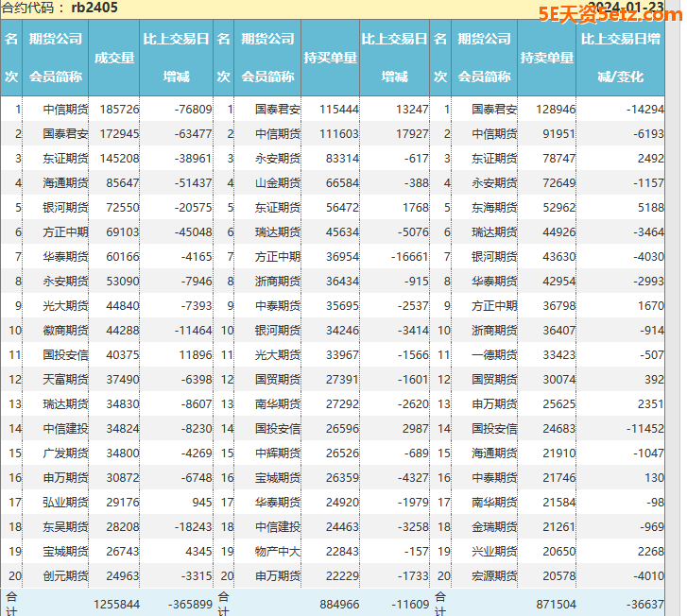Select total long change -11609
This screenshot has height=616, width=687.
click(x=410, y=604)
